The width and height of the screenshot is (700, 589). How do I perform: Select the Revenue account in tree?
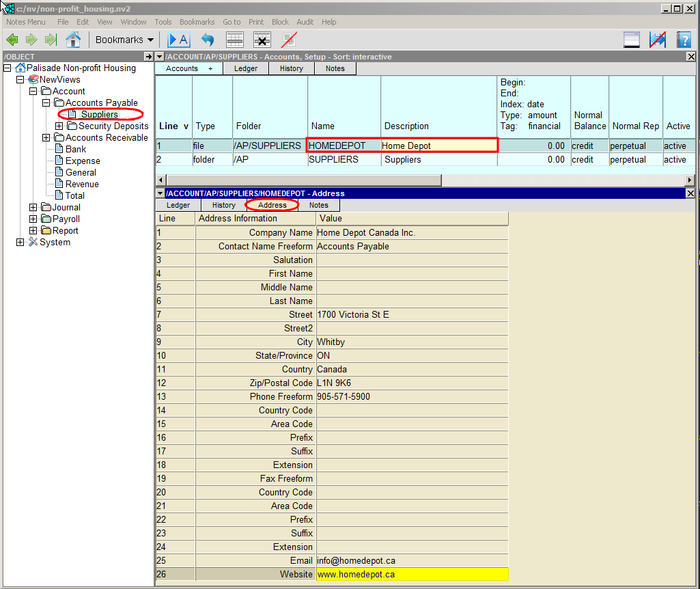[81, 184]
